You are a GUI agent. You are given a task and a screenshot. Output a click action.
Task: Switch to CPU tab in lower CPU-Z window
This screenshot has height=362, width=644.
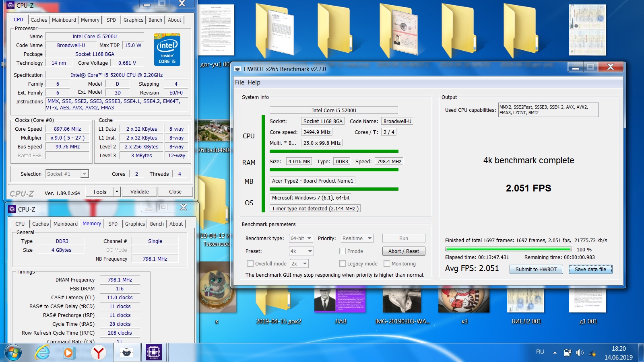click(x=20, y=224)
